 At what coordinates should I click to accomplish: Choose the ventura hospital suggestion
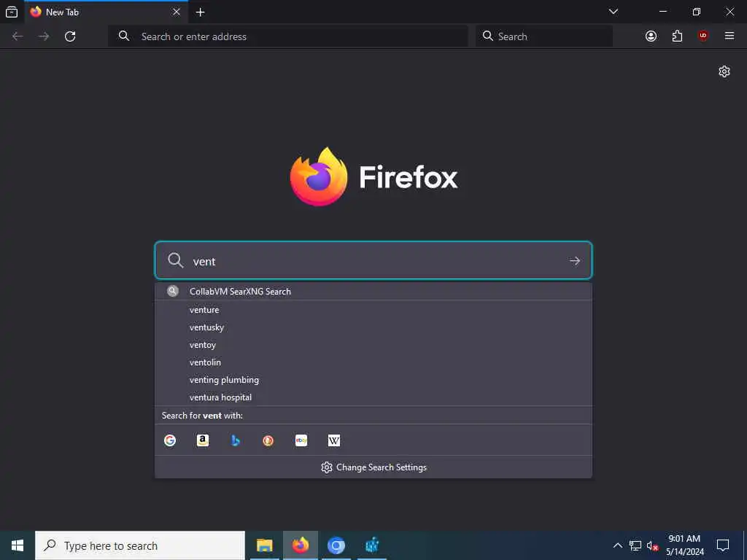coord(373,397)
